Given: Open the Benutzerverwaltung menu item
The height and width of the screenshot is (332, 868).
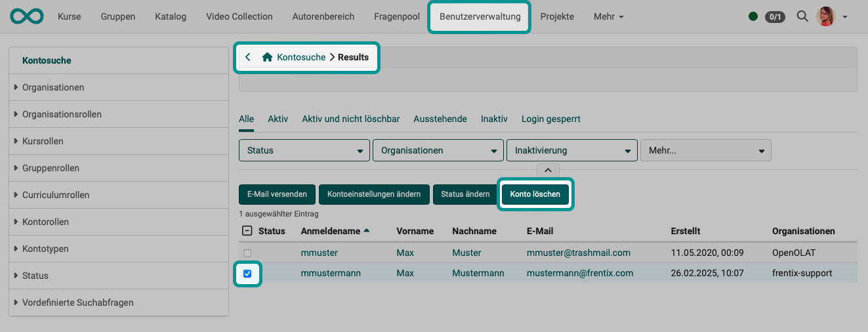Looking at the screenshot, I should (x=479, y=16).
